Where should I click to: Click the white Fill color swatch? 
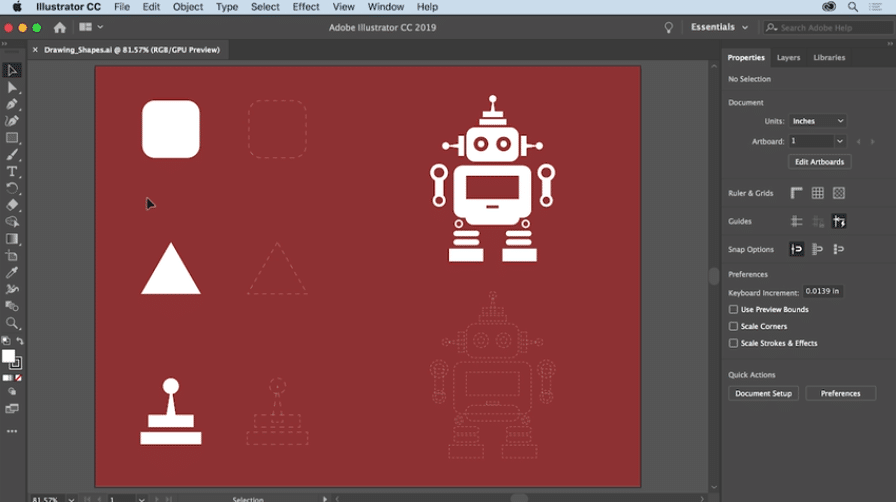pyautogui.click(x=8, y=356)
